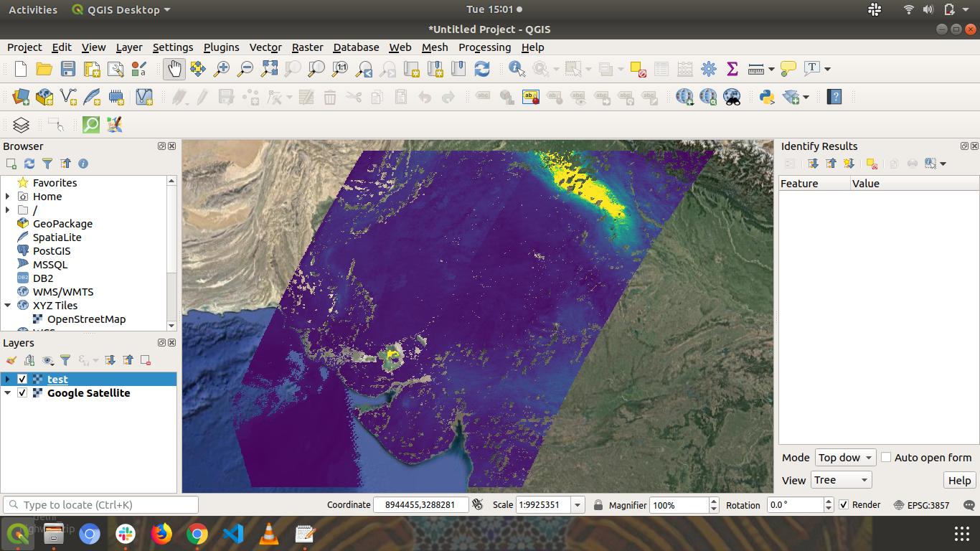Open the View Tree dropdown

click(x=841, y=480)
